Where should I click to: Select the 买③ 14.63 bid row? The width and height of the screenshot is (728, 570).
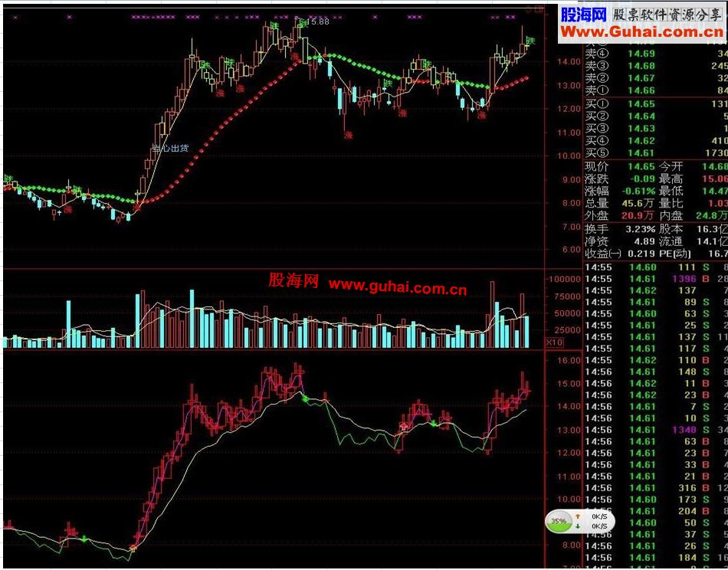(x=655, y=129)
